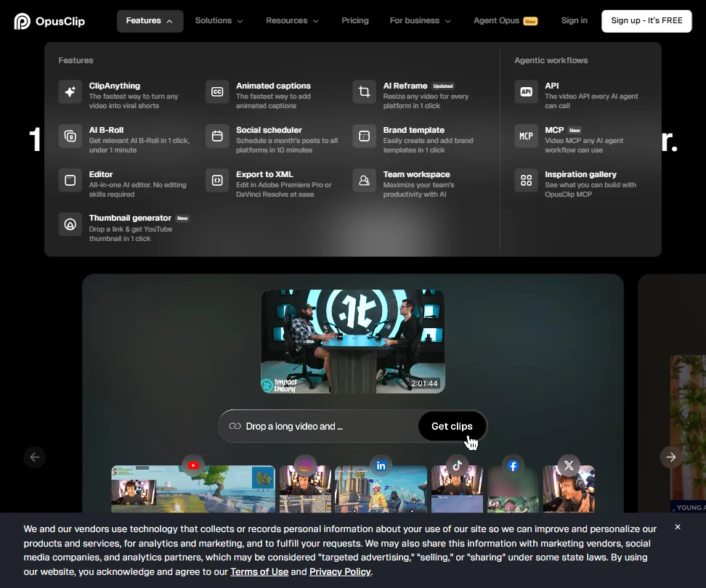This screenshot has width=706, height=588.
Task: Open the Social scheduler calendar icon
Action: click(217, 136)
